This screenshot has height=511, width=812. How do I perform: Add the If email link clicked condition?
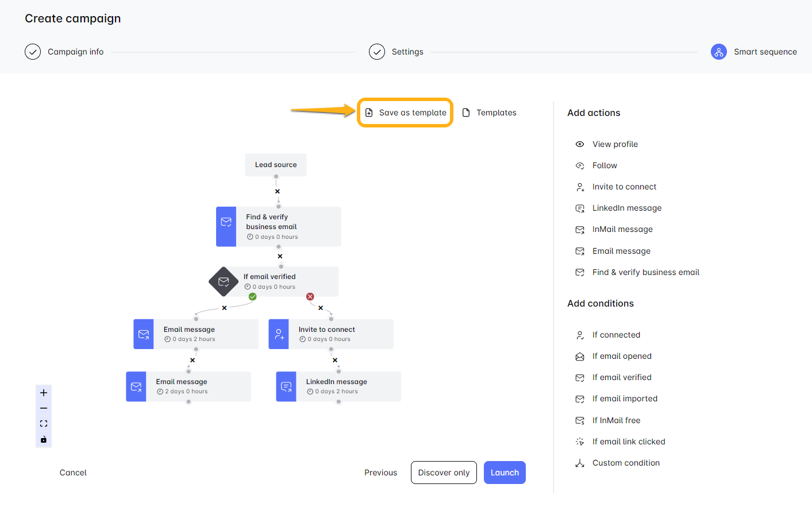tap(629, 442)
